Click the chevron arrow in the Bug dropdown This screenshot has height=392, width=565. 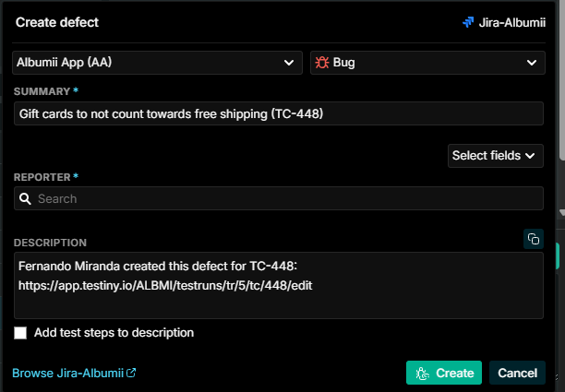click(x=532, y=63)
